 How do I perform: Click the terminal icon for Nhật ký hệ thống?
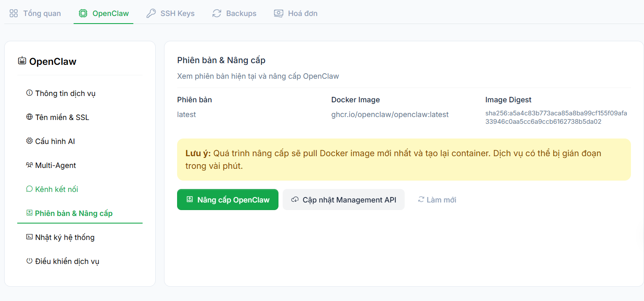point(29,237)
